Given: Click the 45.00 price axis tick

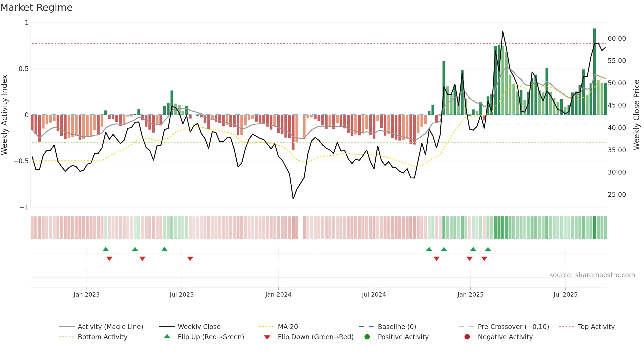Looking at the screenshot, I should tap(617, 105).
